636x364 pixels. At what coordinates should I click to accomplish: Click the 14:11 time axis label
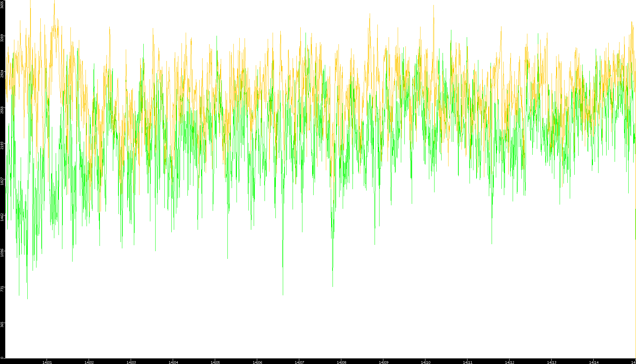tap(467, 362)
